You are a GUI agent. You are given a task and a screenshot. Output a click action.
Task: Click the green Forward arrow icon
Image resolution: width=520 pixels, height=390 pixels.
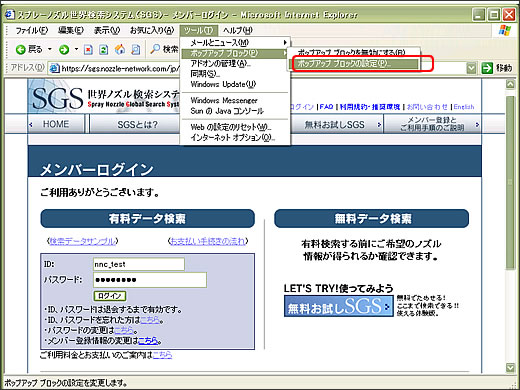click(64, 50)
